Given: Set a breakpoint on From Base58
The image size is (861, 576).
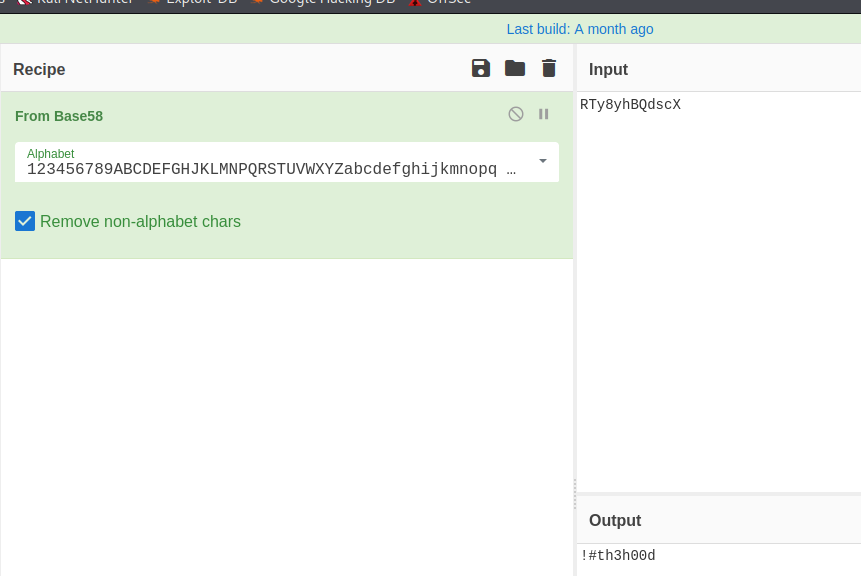Looking at the screenshot, I should (544, 114).
